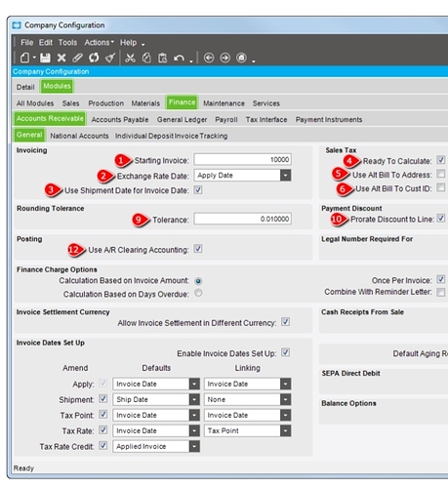This screenshot has height=488, width=448.
Task: Open the Exchange Rate Date dropdown
Action: (x=285, y=176)
